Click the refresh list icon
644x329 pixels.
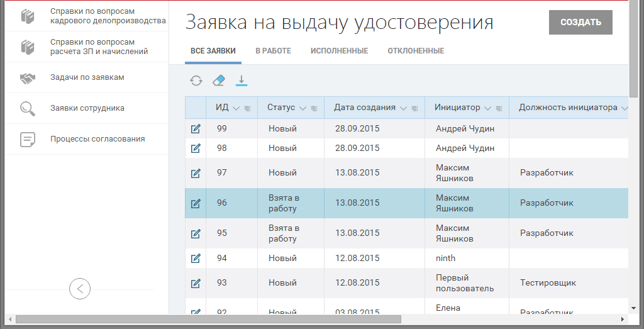196,81
